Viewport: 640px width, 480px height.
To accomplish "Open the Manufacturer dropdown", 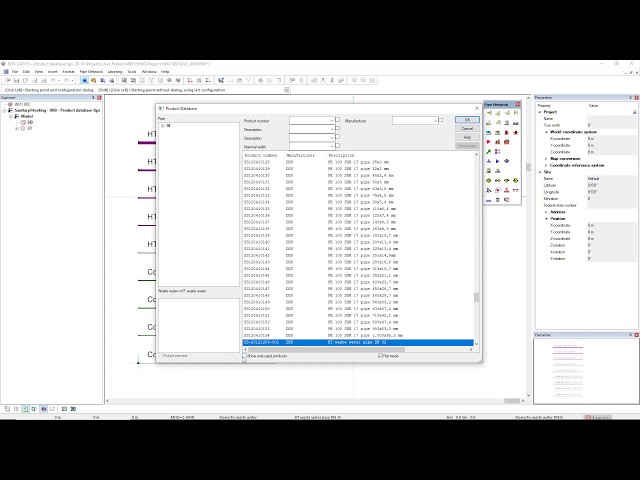I will (435, 120).
